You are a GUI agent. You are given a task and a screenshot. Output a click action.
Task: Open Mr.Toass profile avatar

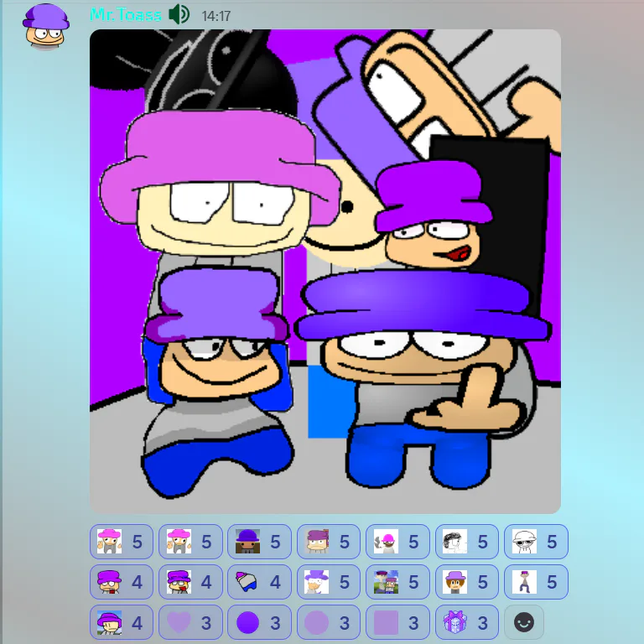pyautogui.click(x=45, y=27)
